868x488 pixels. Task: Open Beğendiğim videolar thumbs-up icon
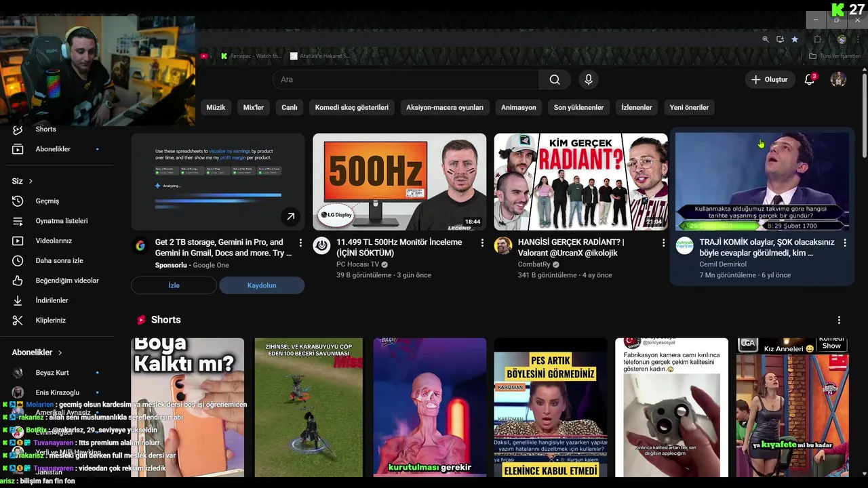(x=18, y=281)
